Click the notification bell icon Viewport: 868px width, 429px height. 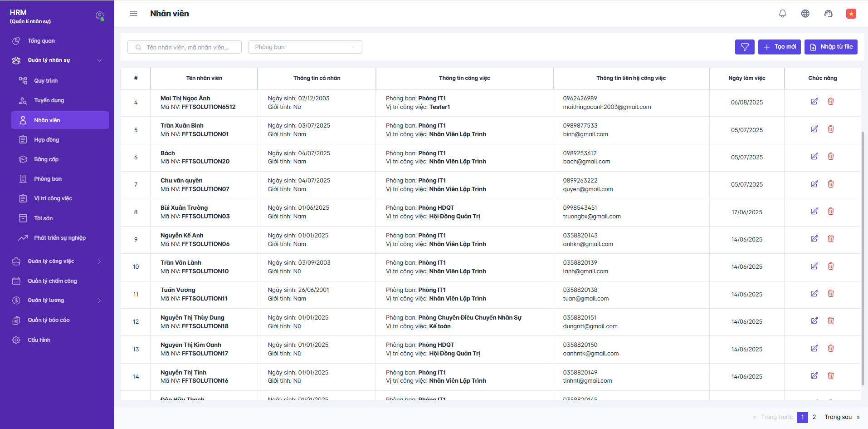782,14
